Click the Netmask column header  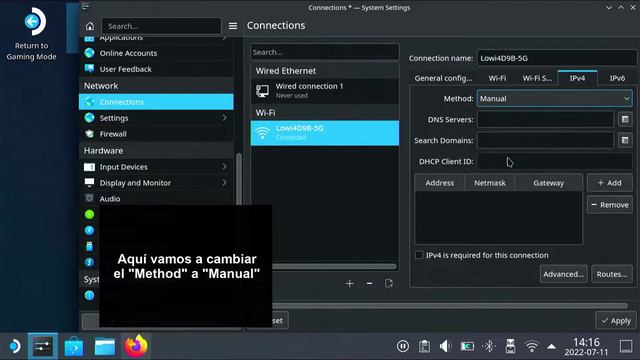coord(490,183)
